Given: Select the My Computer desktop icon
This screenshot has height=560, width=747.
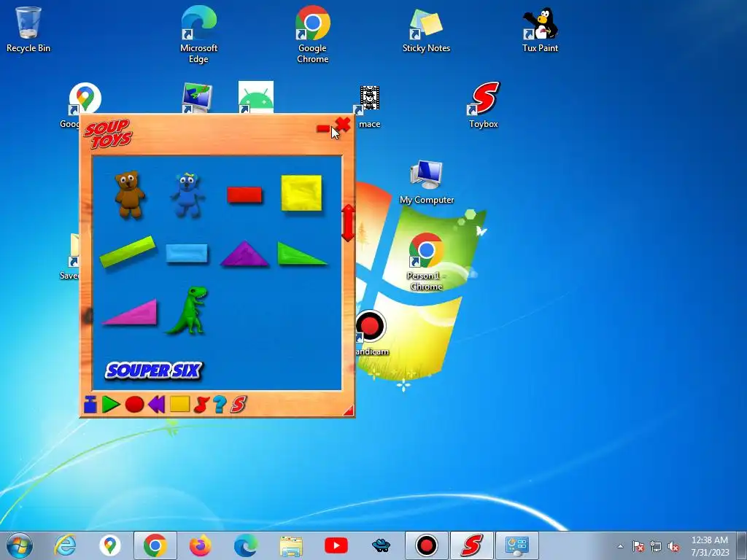Looking at the screenshot, I should coord(427,182).
